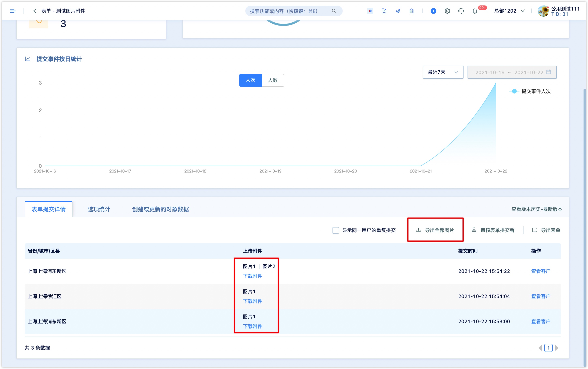Click the chart axis label 2021-10-22
Image resolution: width=588 pixels, height=369 pixels.
(x=496, y=171)
